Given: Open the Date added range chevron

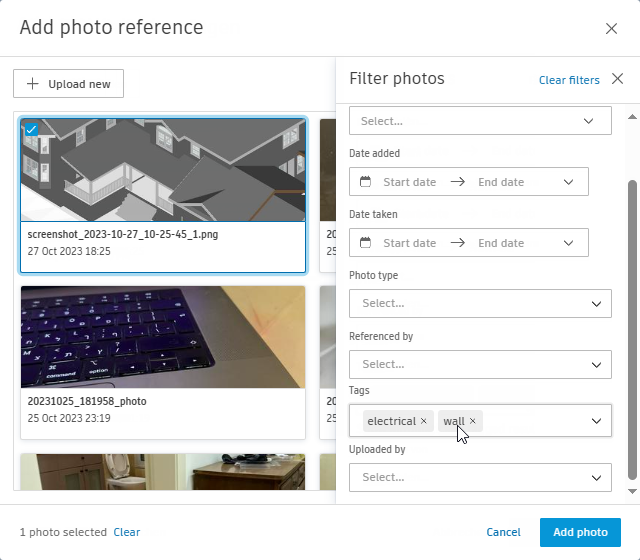Looking at the screenshot, I should (569, 182).
